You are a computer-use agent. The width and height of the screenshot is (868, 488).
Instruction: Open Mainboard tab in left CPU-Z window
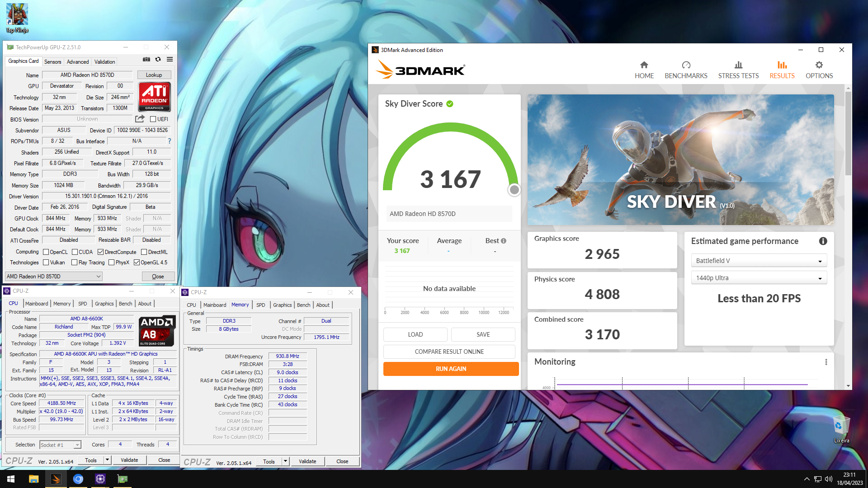[37, 304]
